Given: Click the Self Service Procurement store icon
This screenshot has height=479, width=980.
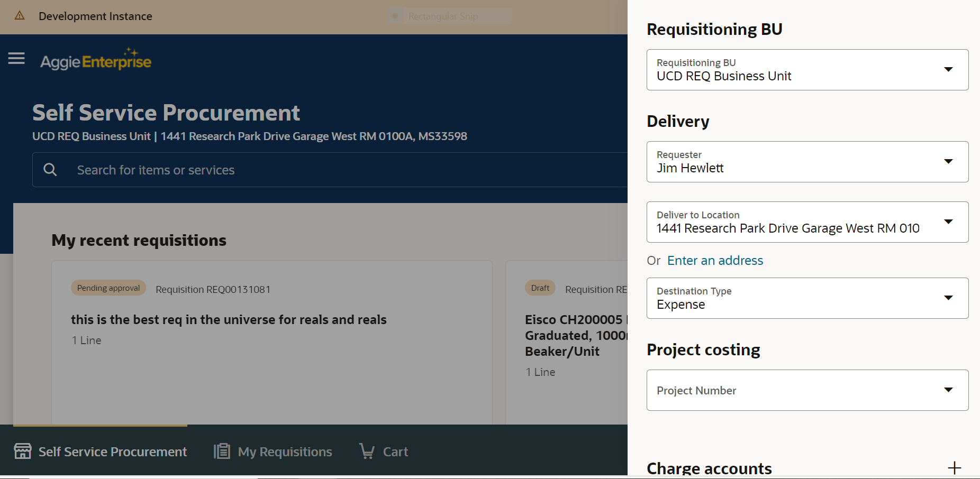Looking at the screenshot, I should (x=23, y=451).
